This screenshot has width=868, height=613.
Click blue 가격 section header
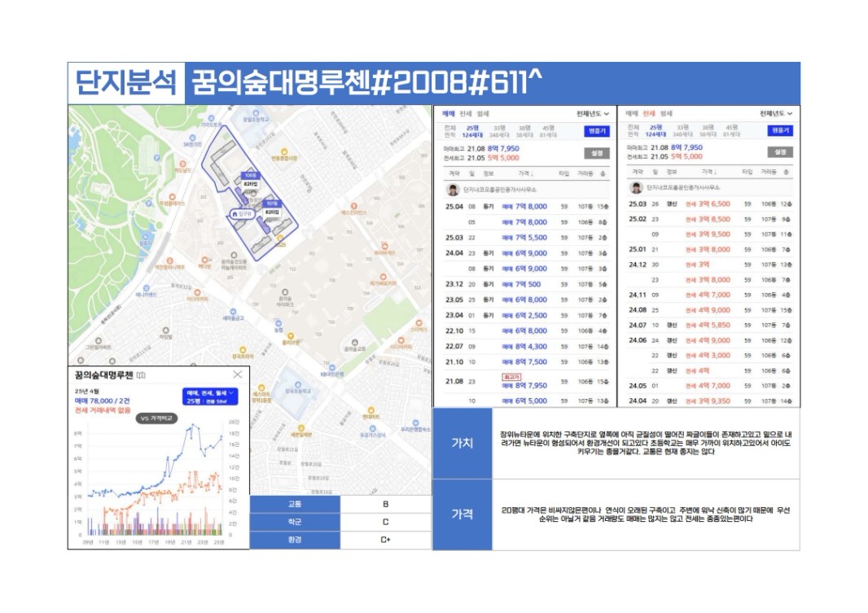(x=462, y=514)
